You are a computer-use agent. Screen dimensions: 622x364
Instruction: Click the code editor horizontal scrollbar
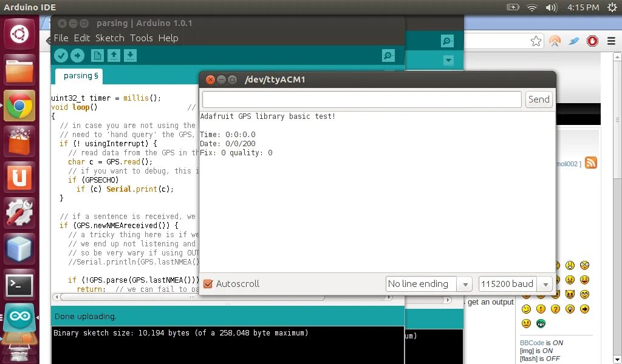[193, 297]
